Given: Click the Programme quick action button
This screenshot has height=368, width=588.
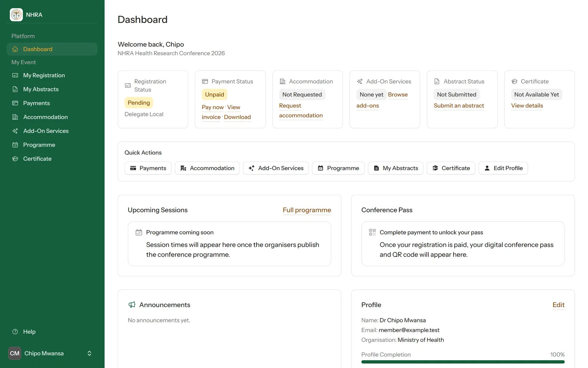Looking at the screenshot, I should (338, 168).
